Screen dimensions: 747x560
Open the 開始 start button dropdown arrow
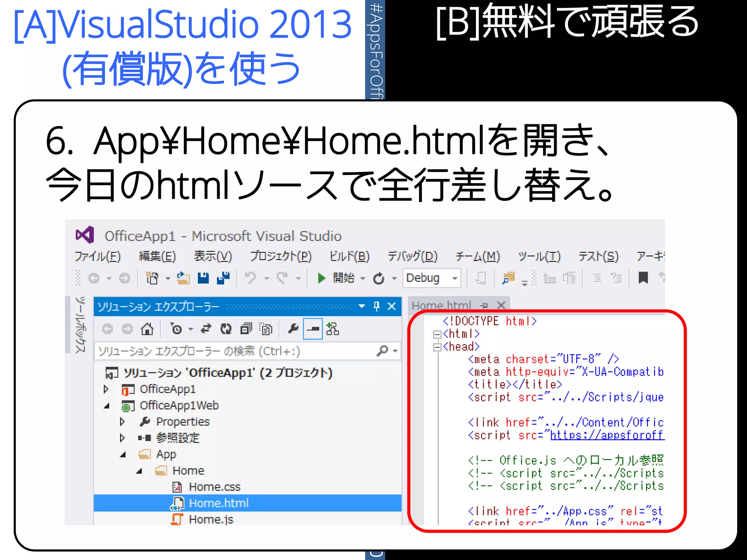(x=363, y=279)
